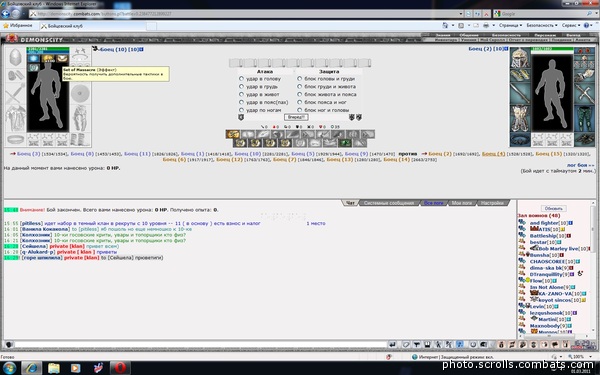Click your fighter's round shield slot

click(x=80, y=93)
